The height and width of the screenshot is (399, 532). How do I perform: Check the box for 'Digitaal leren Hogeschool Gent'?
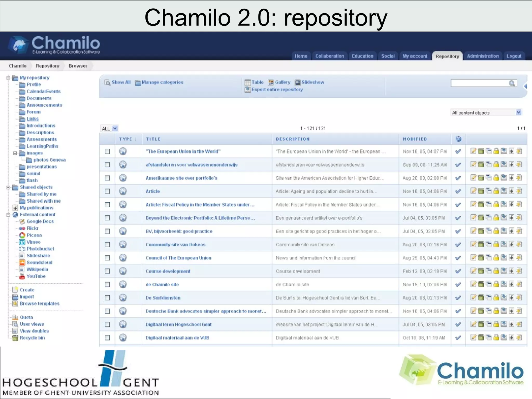coord(107,324)
